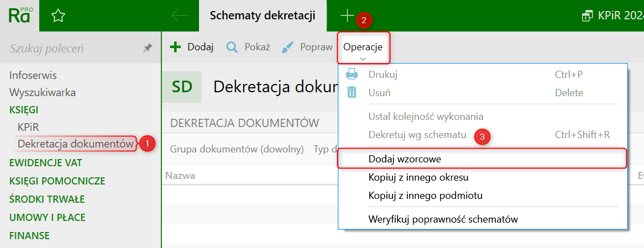The width and height of the screenshot is (644, 248).
Task: Open favorites with the star icon
Action: [59, 16]
